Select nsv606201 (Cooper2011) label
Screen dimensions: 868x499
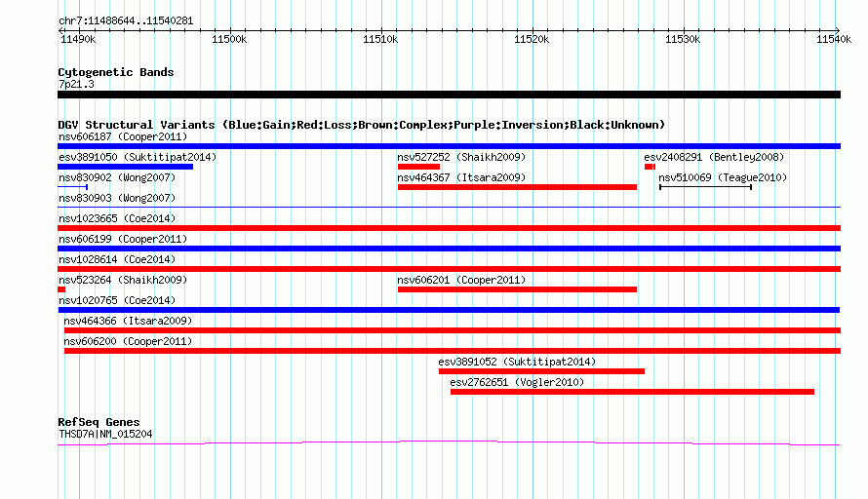point(461,280)
